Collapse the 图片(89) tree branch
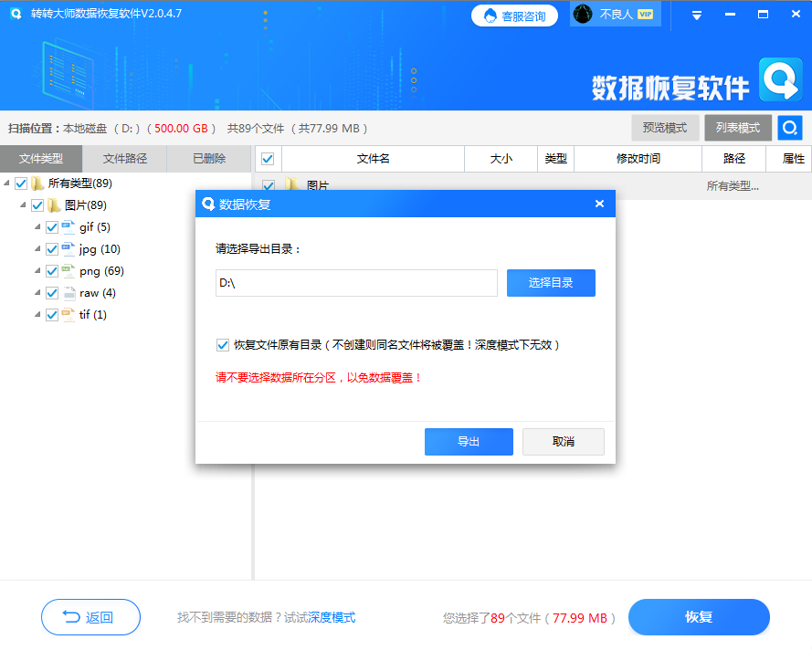812x650 pixels. coord(21,204)
